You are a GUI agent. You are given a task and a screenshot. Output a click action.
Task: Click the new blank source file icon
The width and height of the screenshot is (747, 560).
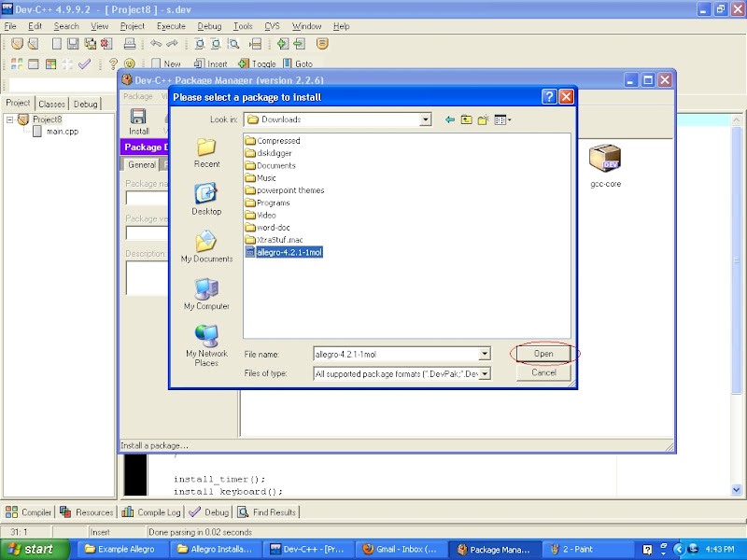57,44
